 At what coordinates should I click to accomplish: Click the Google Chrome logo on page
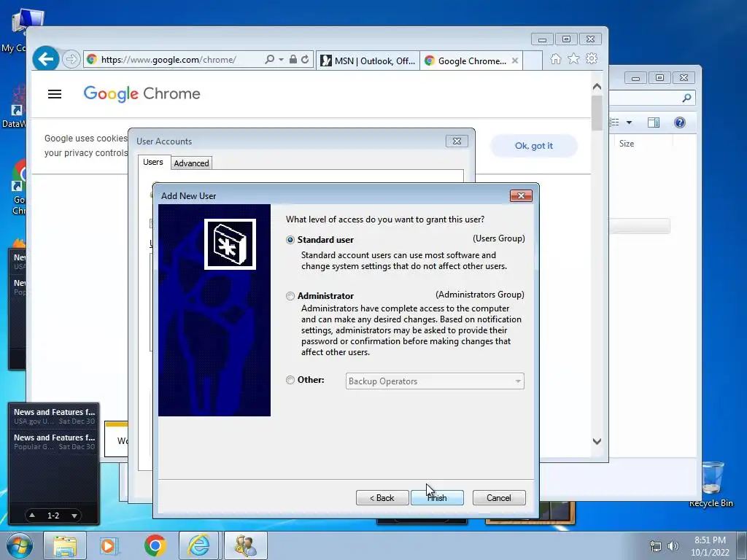(142, 94)
